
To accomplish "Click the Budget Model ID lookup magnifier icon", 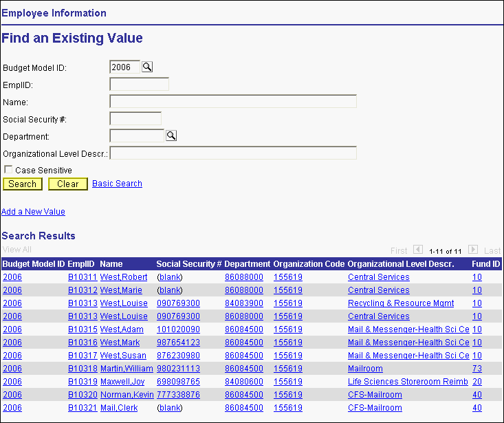I will click(x=147, y=67).
